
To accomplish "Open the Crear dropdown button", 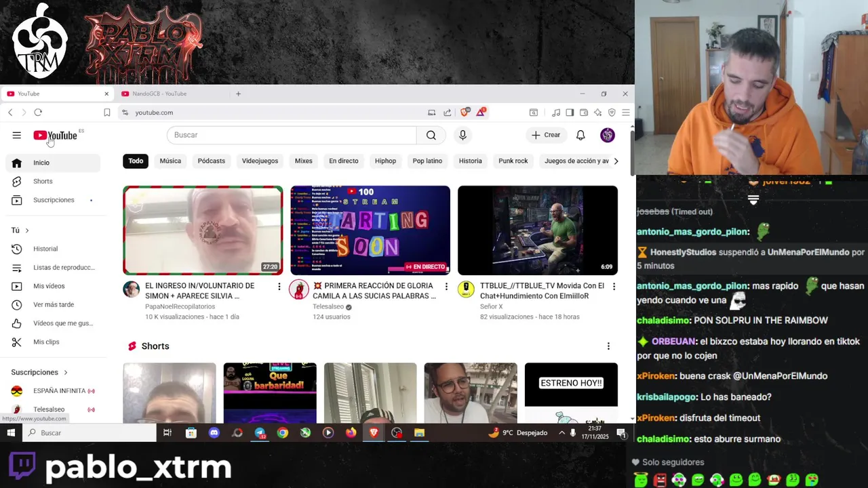I will (546, 135).
